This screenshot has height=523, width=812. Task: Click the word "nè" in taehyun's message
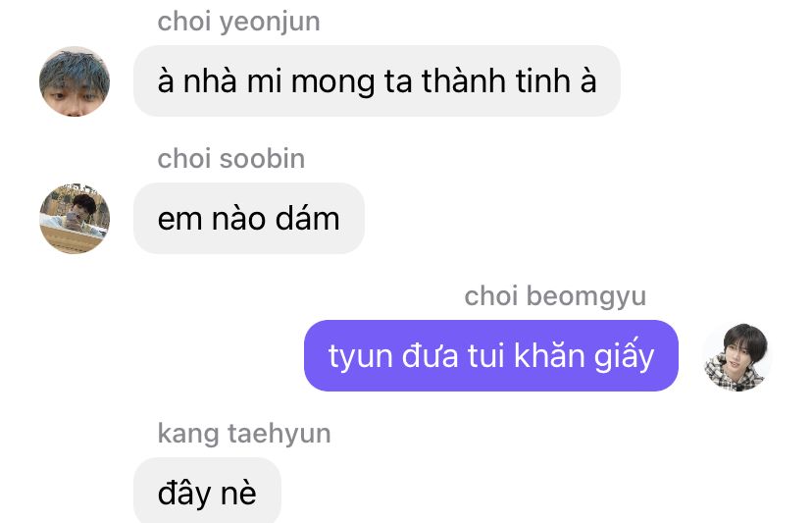point(238,493)
